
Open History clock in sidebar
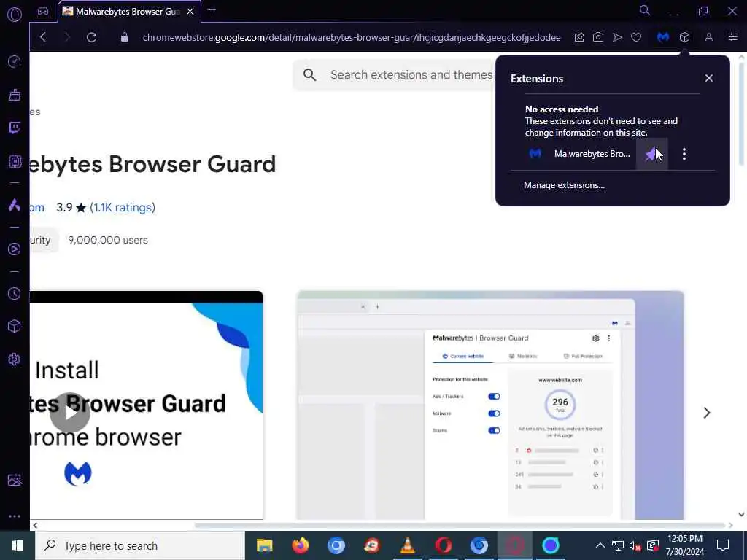15,293
